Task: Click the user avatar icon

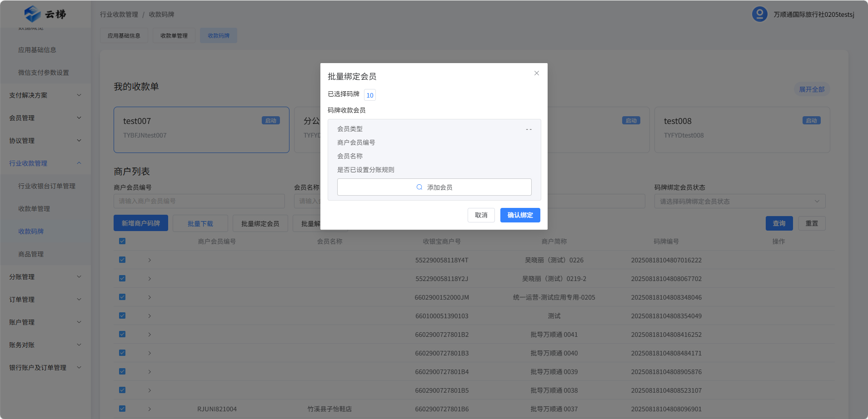Action: tap(759, 14)
